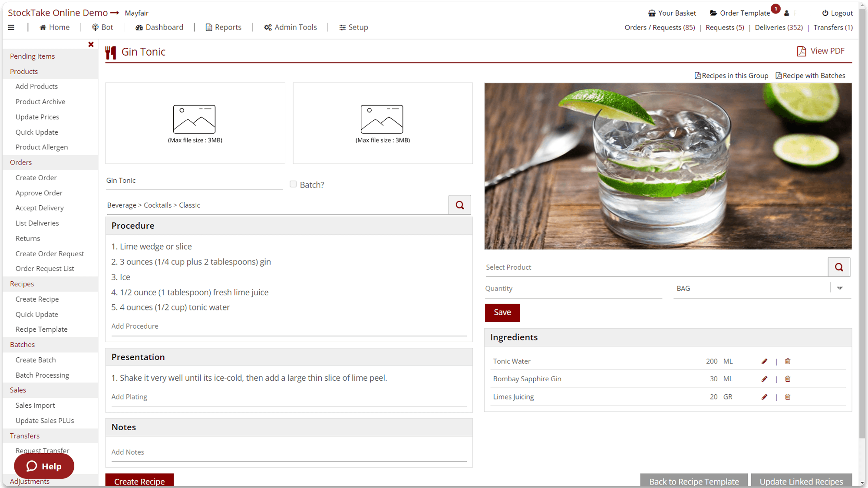Enable the Batch? checkbox
This screenshot has height=488, width=868.
point(293,184)
